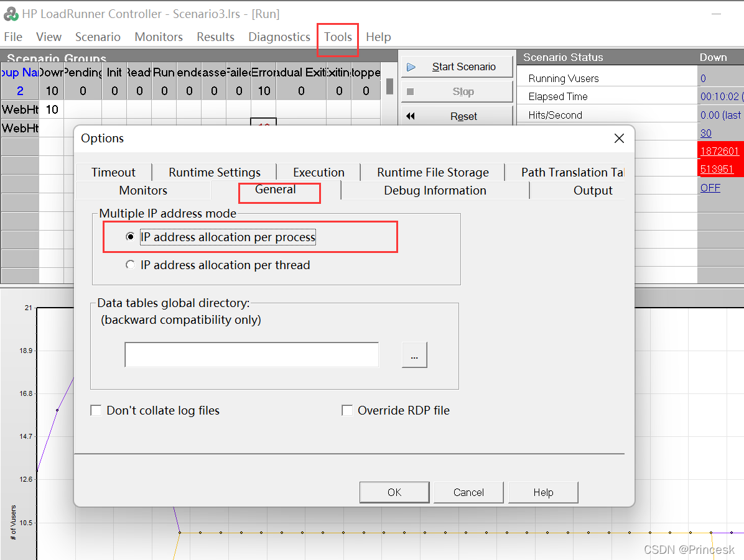Click the Init column header

[114, 72]
